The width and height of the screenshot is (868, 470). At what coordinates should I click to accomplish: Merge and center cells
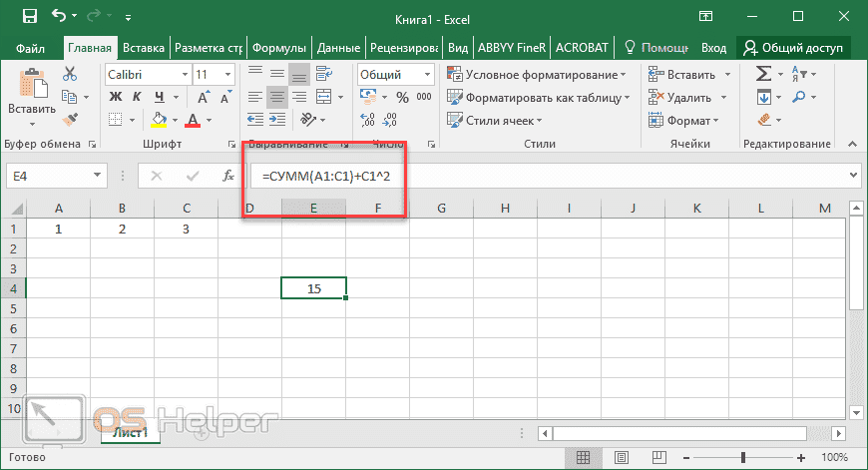(324, 98)
